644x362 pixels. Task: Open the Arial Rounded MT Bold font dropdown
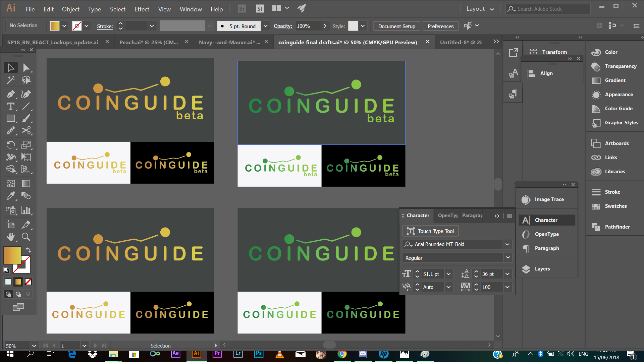coord(507,244)
